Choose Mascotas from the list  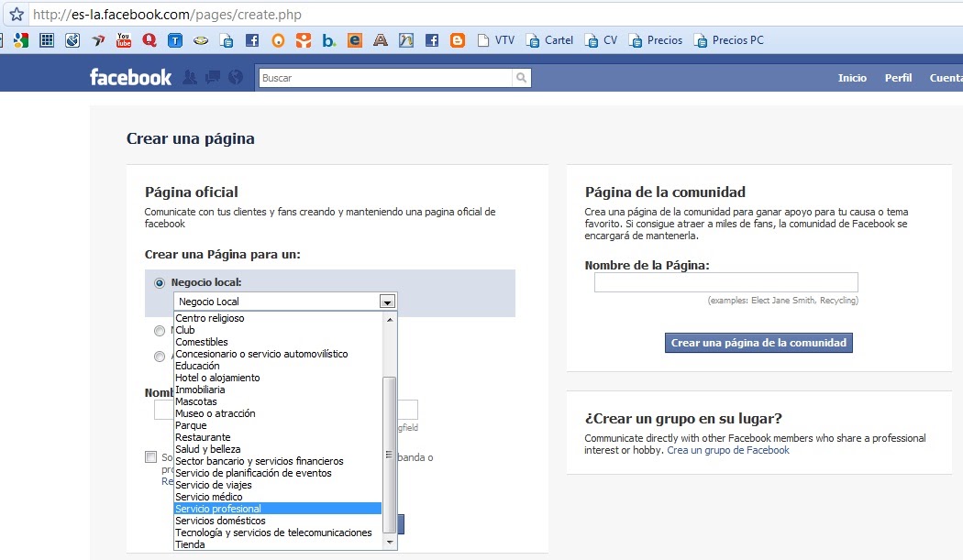(278, 401)
